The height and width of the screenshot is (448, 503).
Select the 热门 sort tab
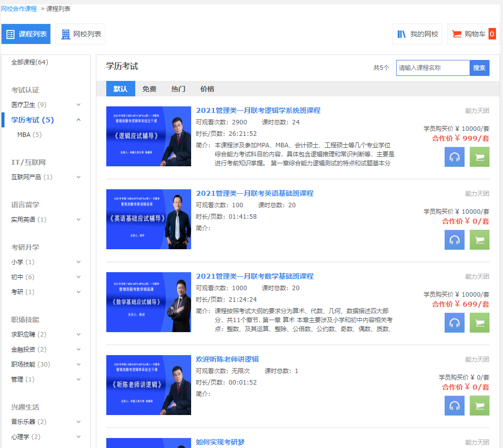178,89
